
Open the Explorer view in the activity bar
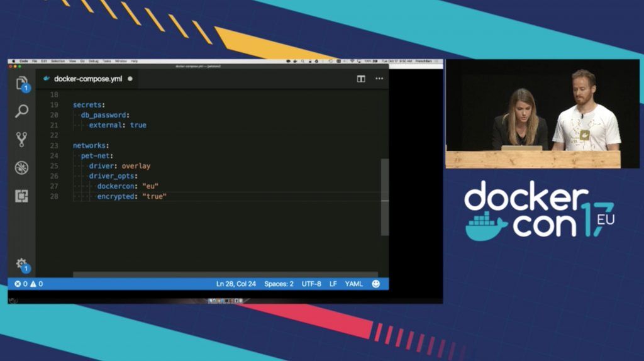22,84
